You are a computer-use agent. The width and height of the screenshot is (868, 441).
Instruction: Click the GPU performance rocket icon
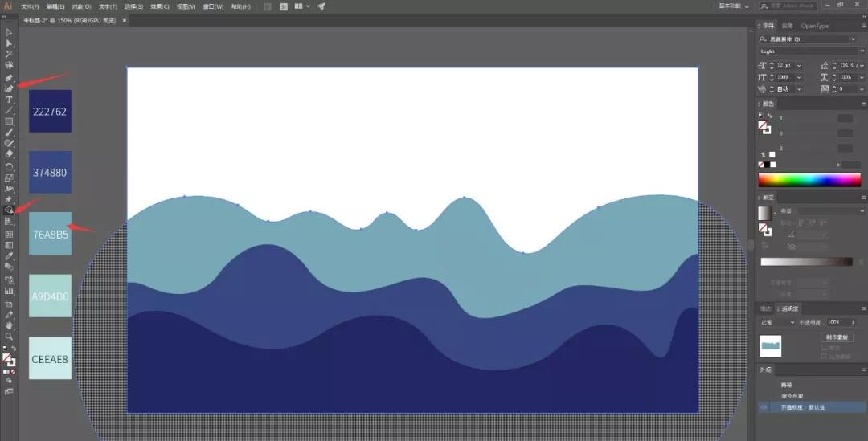click(321, 6)
